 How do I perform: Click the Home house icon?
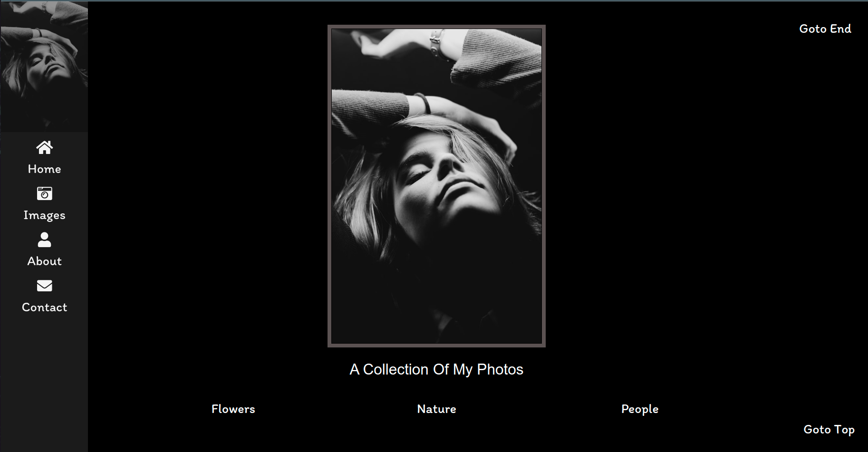pyautogui.click(x=44, y=148)
